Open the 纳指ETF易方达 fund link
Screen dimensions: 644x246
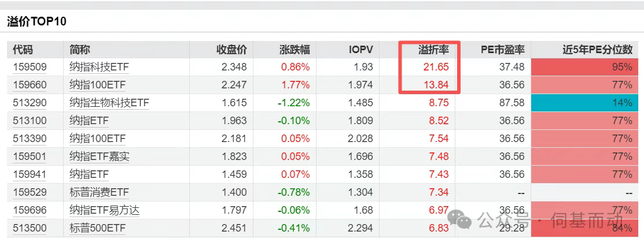[104, 210]
